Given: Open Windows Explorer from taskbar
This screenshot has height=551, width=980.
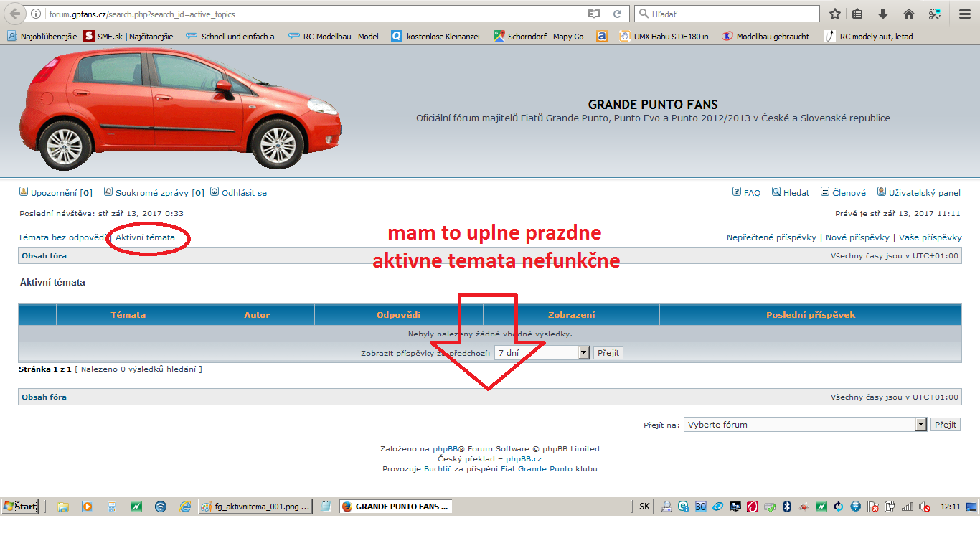Looking at the screenshot, I should coord(63,507).
